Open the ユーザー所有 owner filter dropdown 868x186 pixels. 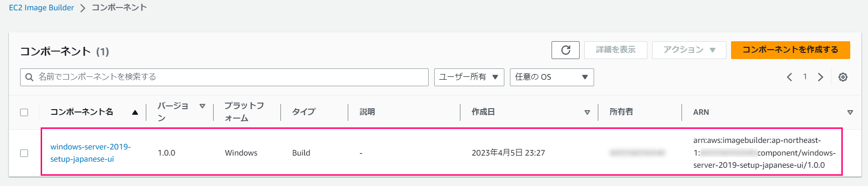469,77
